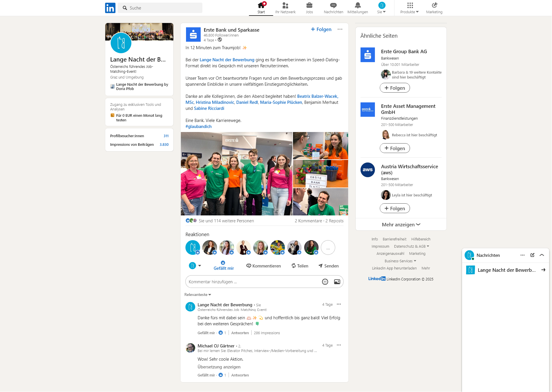Open options for Lange Nacht der Bewerbung comment

click(x=339, y=304)
